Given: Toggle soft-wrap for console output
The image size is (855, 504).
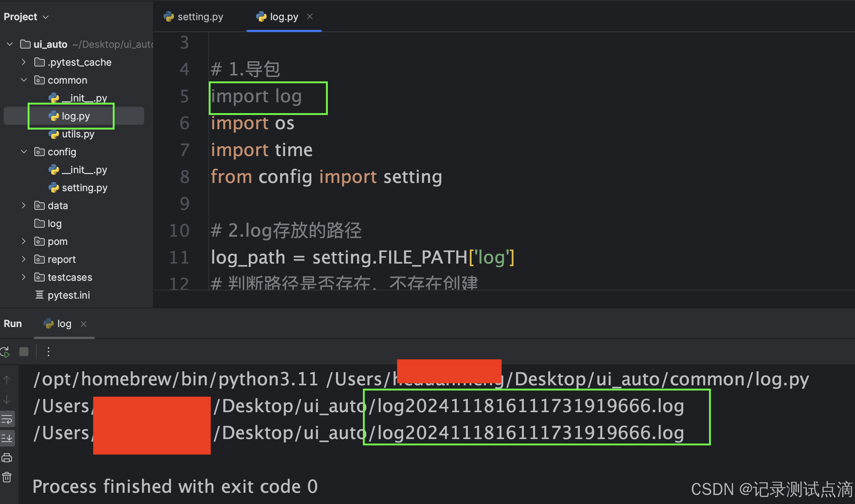Looking at the screenshot, I should click(x=7, y=419).
